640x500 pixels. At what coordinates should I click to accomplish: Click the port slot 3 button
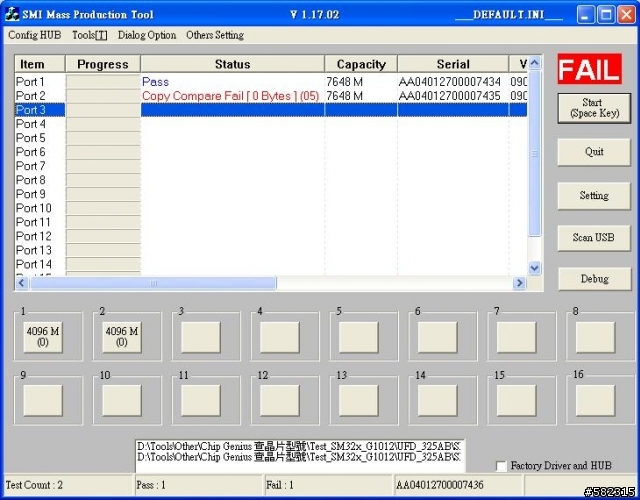(x=200, y=337)
